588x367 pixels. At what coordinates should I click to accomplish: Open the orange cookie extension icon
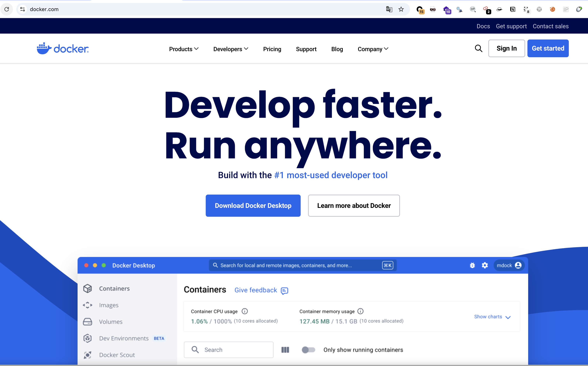pos(552,9)
